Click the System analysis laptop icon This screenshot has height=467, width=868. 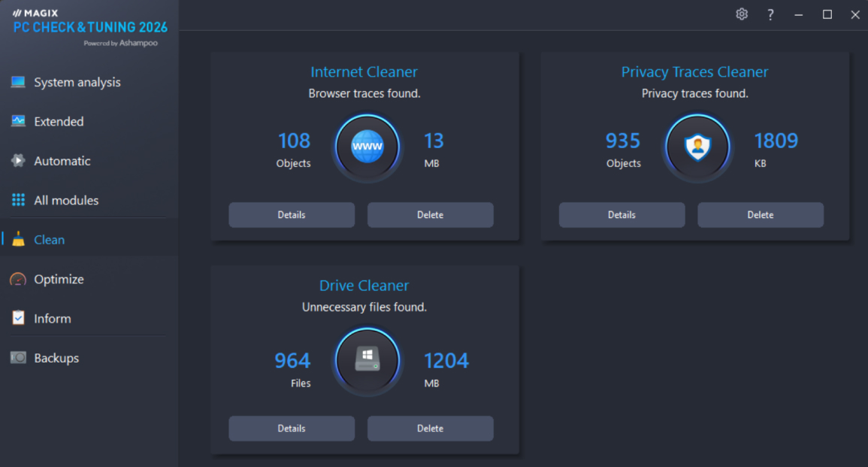pos(18,82)
